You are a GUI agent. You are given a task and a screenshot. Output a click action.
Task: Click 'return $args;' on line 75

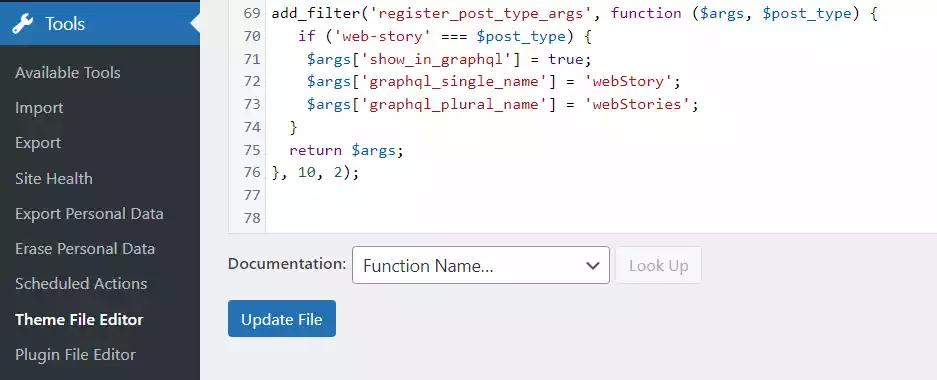[347, 151]
